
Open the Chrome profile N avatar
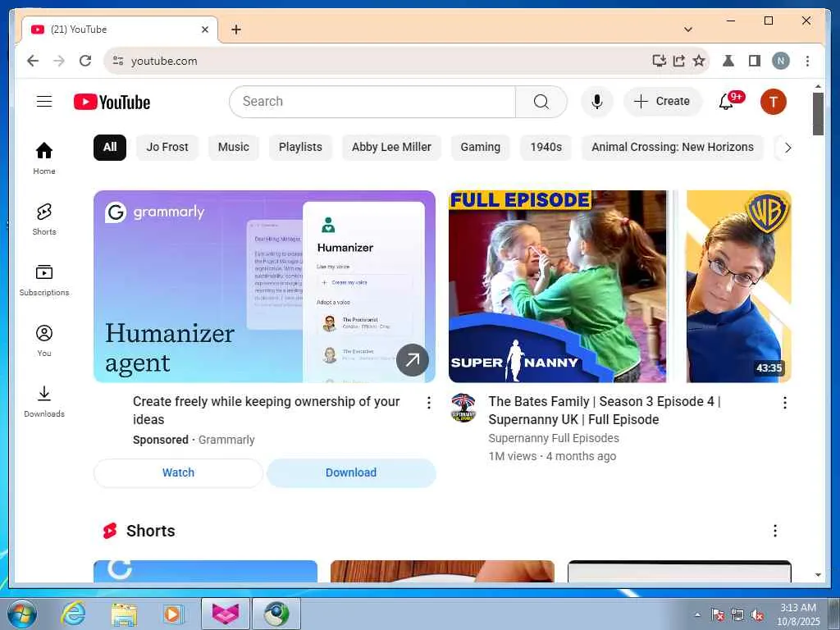[x=781, y=61]
